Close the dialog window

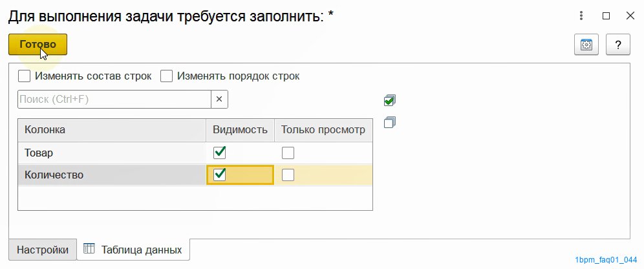point(630,16)
